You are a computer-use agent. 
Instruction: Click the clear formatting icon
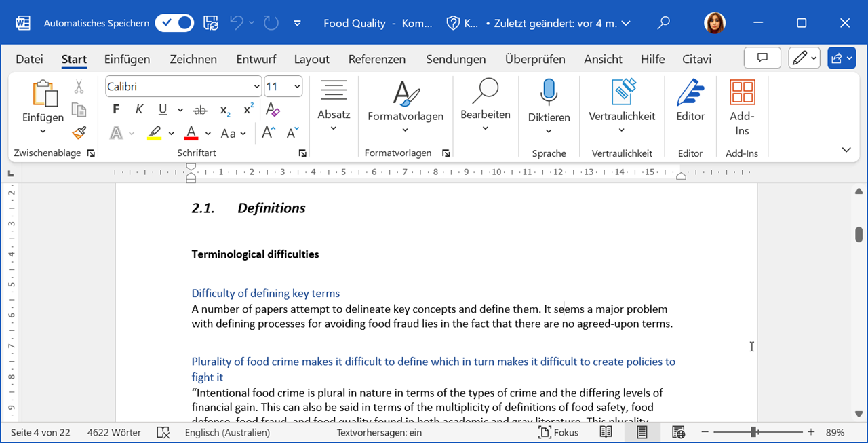click(273, 109)
